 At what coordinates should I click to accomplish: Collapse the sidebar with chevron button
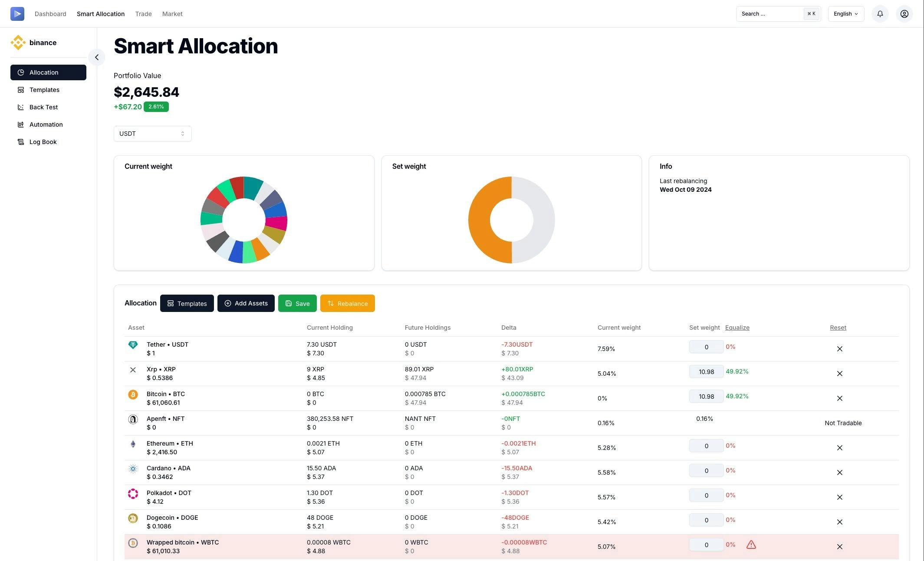tap(97, 57)
